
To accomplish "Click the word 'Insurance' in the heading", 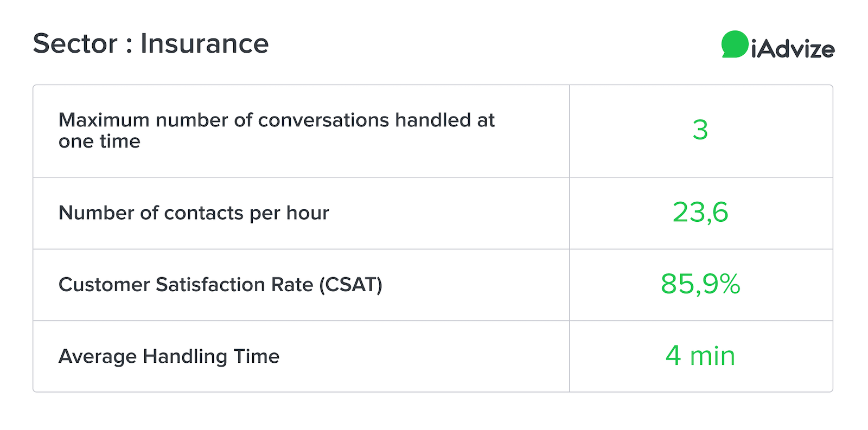I will point(205,43).
